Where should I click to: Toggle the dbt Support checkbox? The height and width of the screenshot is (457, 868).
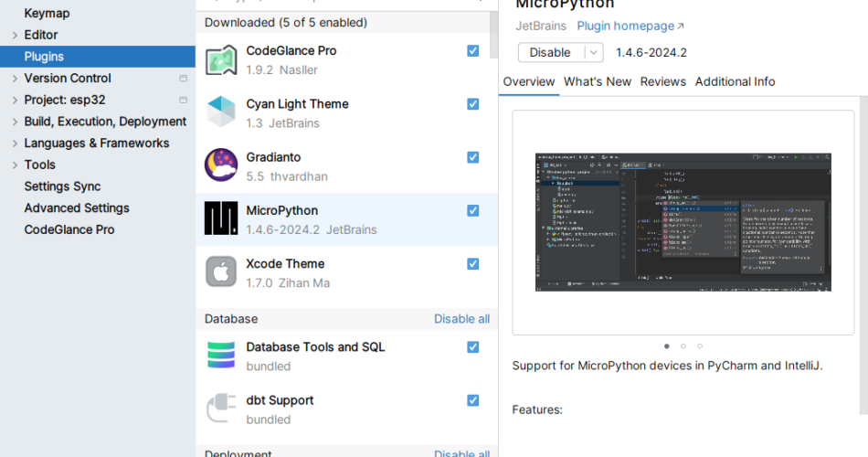point(472,400)
